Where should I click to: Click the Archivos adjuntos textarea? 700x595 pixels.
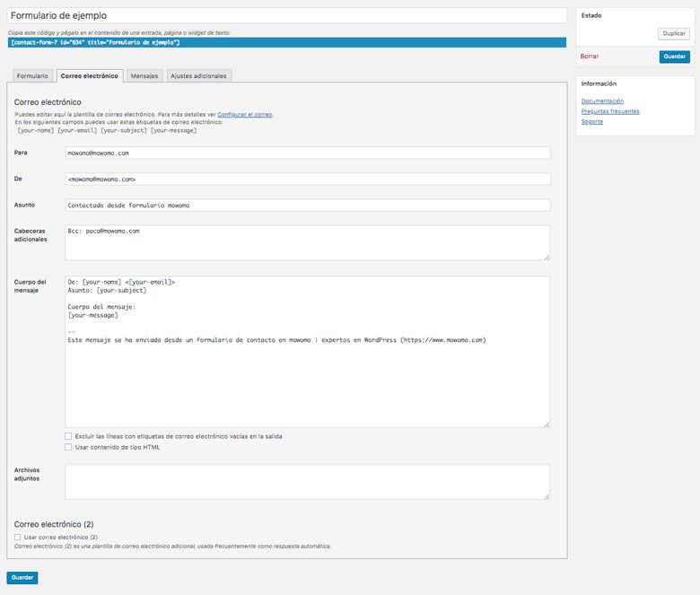[308, 482]
